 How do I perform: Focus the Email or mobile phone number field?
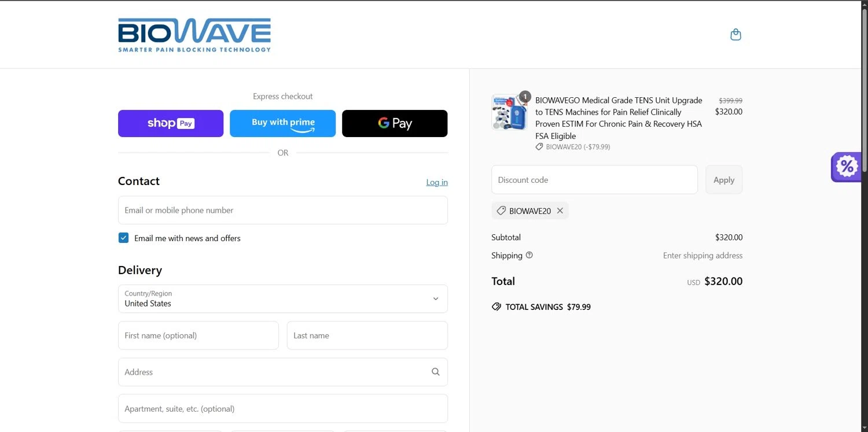(283, 210)
